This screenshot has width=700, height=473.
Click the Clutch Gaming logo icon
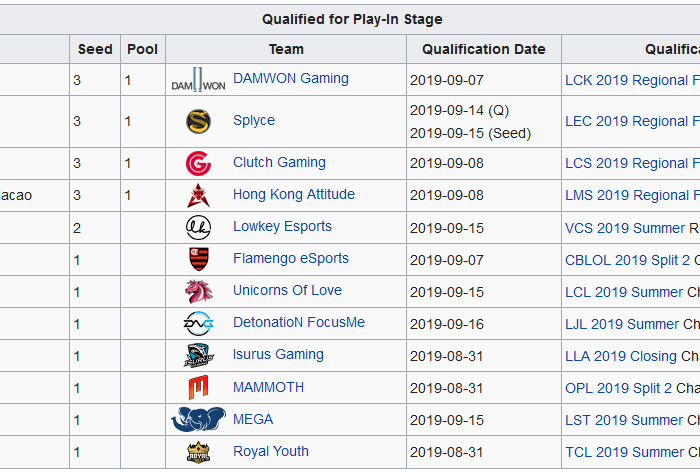tap(198, 164)
